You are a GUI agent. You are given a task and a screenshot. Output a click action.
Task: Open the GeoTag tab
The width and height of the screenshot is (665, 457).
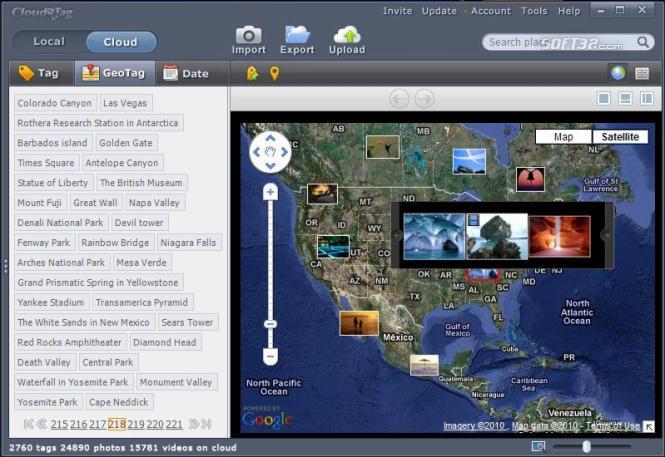click(x=115, y=73)
